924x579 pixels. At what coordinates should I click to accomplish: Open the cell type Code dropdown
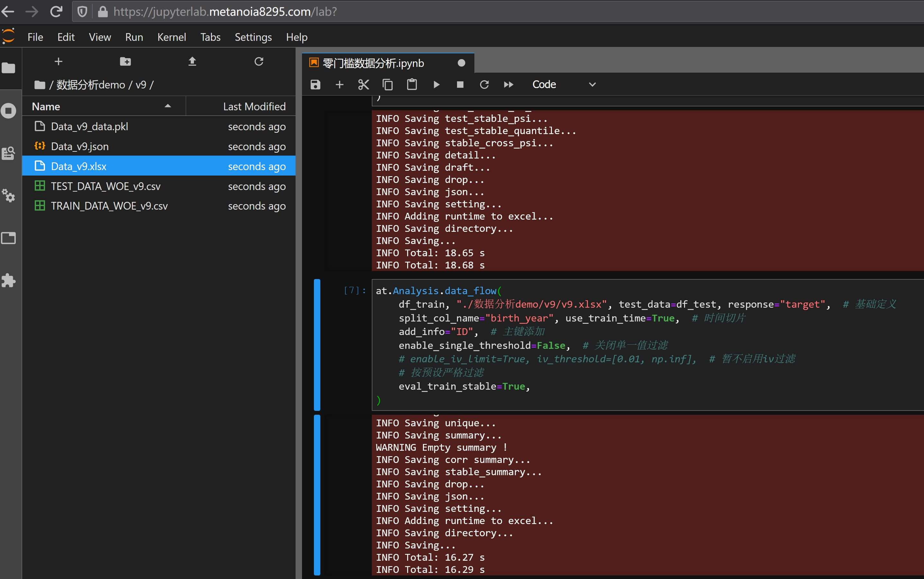point(563,84)
